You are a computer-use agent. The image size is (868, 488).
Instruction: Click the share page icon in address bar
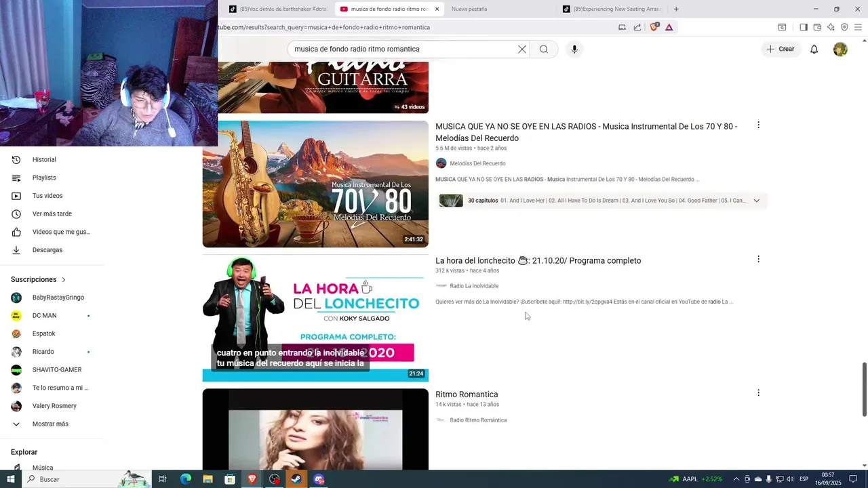(x=637, y=27)
